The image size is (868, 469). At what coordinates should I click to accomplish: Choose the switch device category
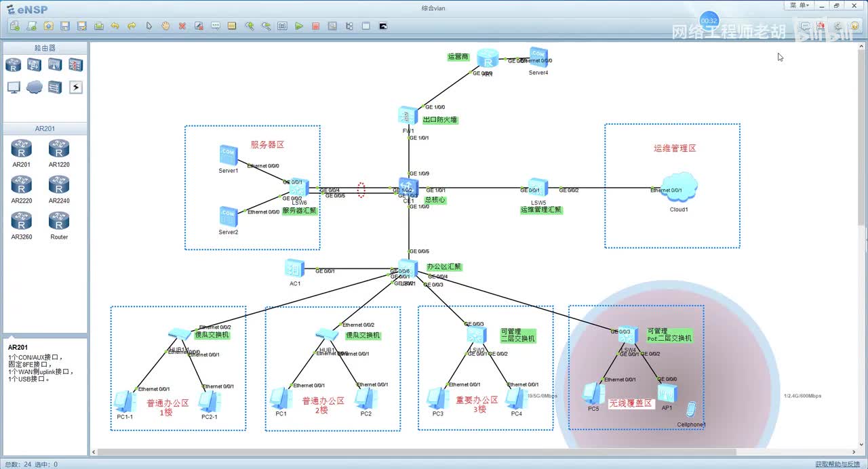pos(34,65)
